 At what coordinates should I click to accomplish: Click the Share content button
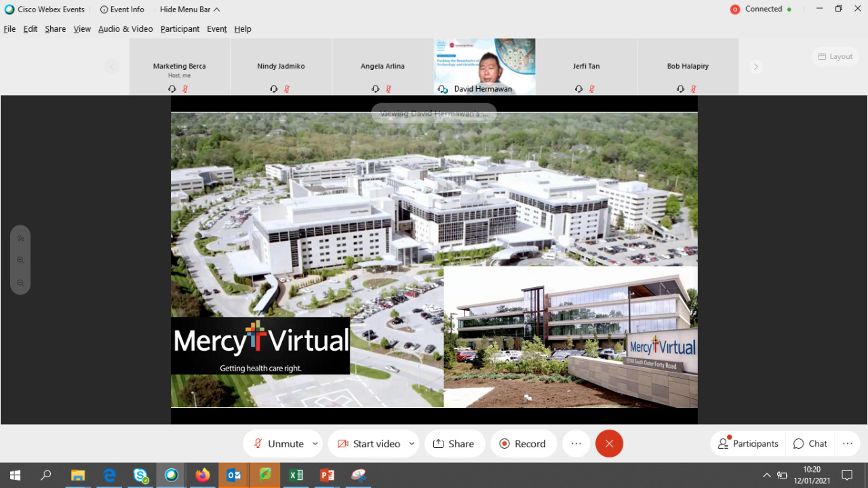tap(454, 444)
